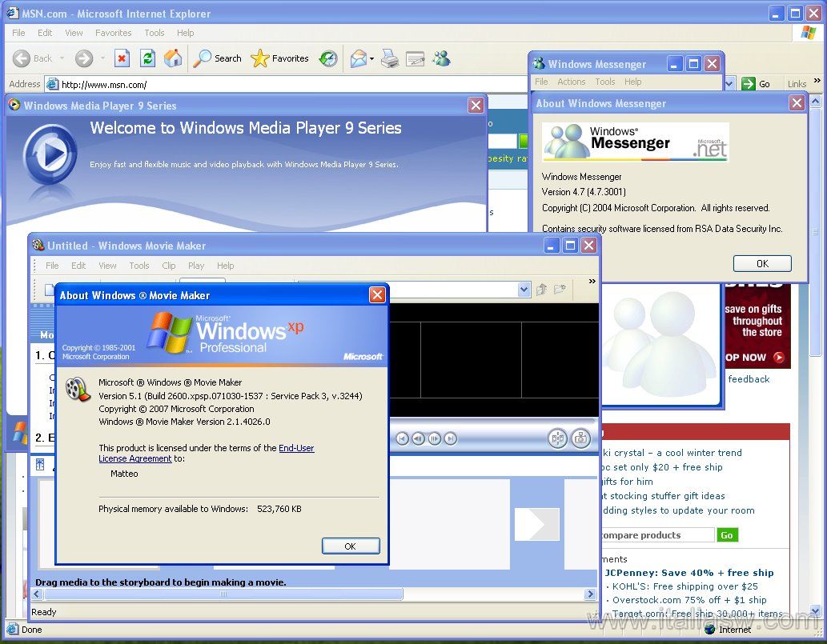This screenshot has width=827, height=644.
Task: Open IE File menu
Action: (x=18, y=33)
